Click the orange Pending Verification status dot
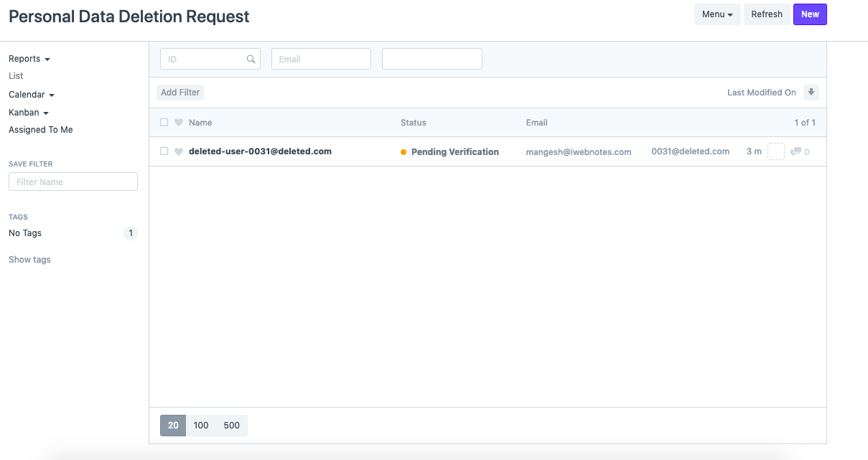868x460 pixels. tap(404, 151)
